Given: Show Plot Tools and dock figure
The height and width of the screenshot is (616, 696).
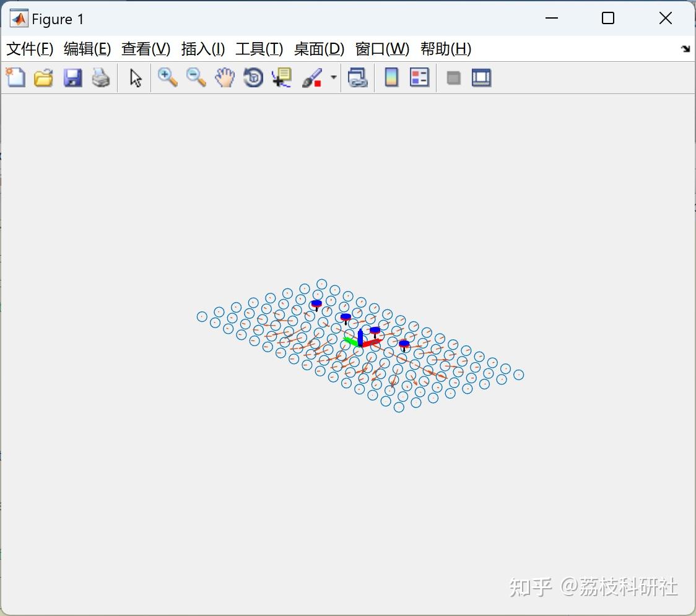Looking at the screenshot, I should click(x=481, y=77).
